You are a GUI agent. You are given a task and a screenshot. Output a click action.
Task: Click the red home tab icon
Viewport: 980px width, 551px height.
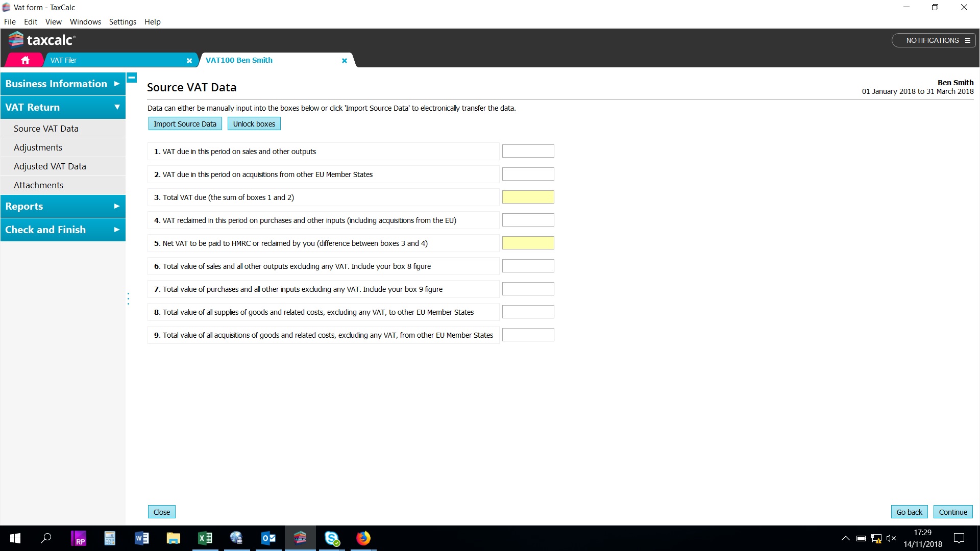pyautogui.click(x=25, y=60)
